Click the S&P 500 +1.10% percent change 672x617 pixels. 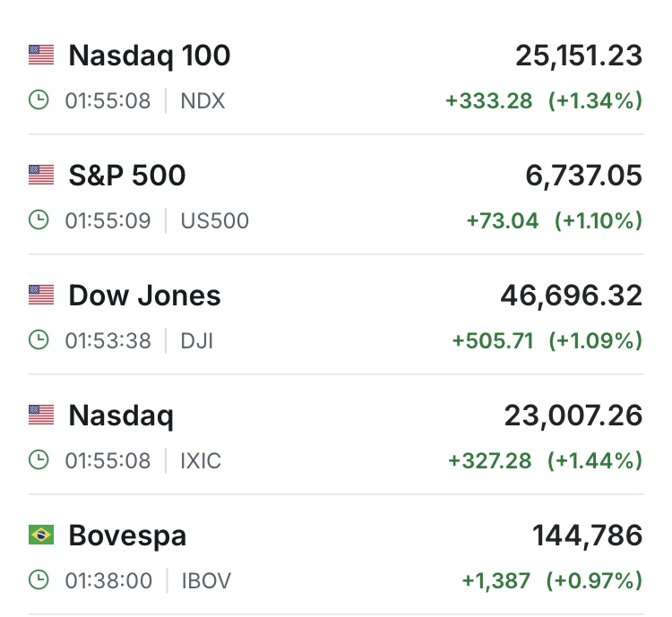(x=599, y=220)
